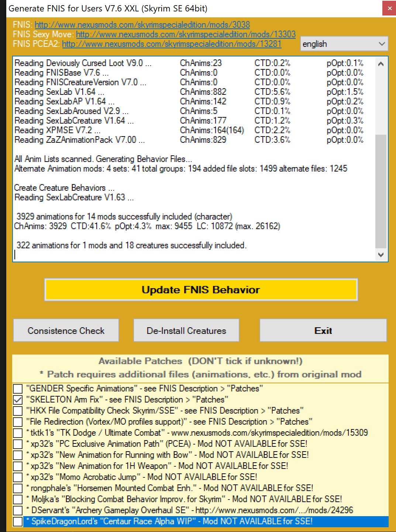Check the File Redirection Vortex/MO patch
Image resolution: width=396 pixels, height=532 pixels.
(17, 421)
